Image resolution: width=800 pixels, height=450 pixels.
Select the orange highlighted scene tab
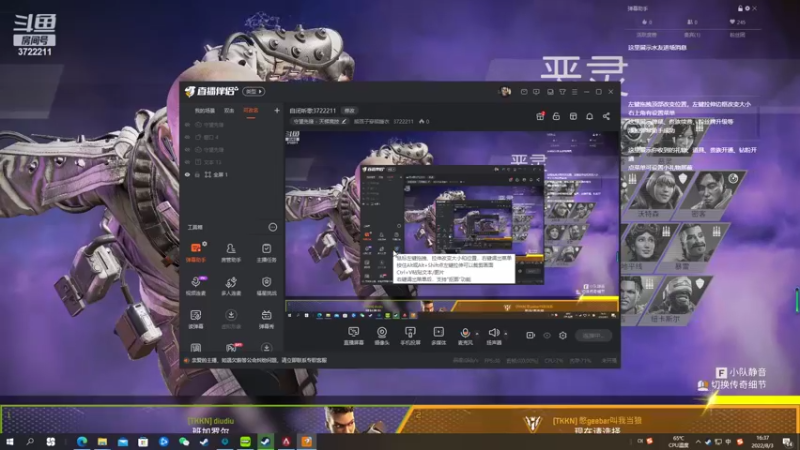(251, 111)
